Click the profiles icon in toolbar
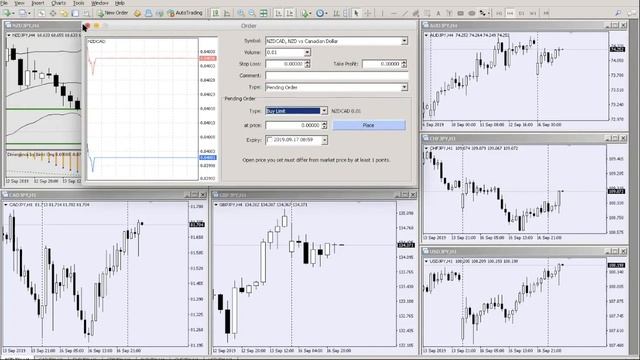Viewport: 640px width, 360px height. pos(24,13)
